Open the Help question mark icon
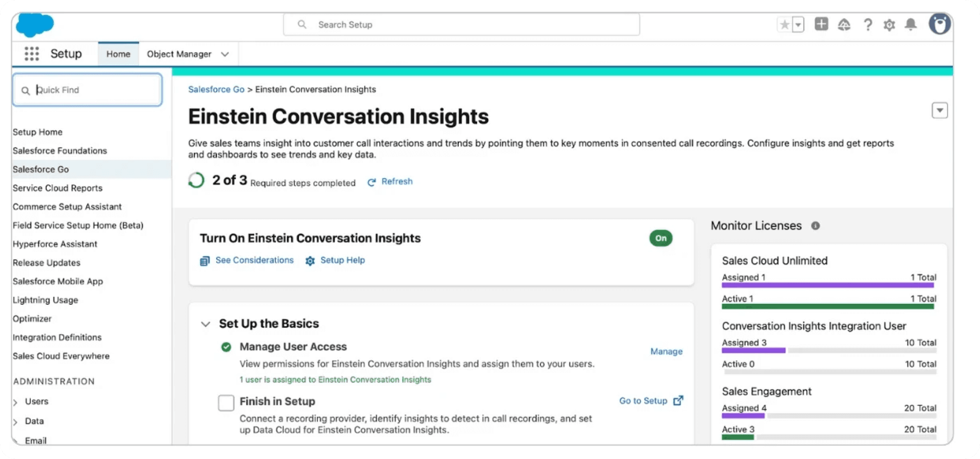 click(x=868, y=25)
